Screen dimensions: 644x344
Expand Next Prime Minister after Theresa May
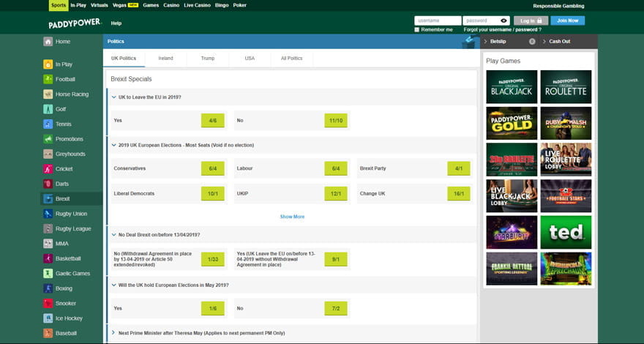[113, 333]
